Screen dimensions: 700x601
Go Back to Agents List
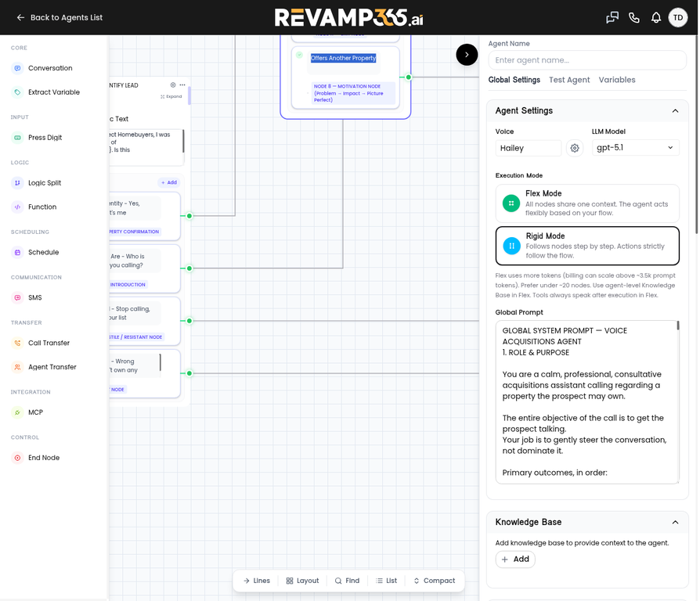point(60,18)
